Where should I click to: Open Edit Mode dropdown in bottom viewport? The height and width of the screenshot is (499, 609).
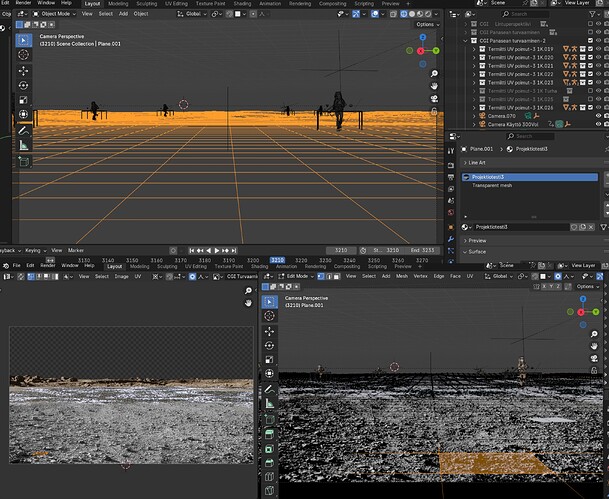click(x=295, y=276)
